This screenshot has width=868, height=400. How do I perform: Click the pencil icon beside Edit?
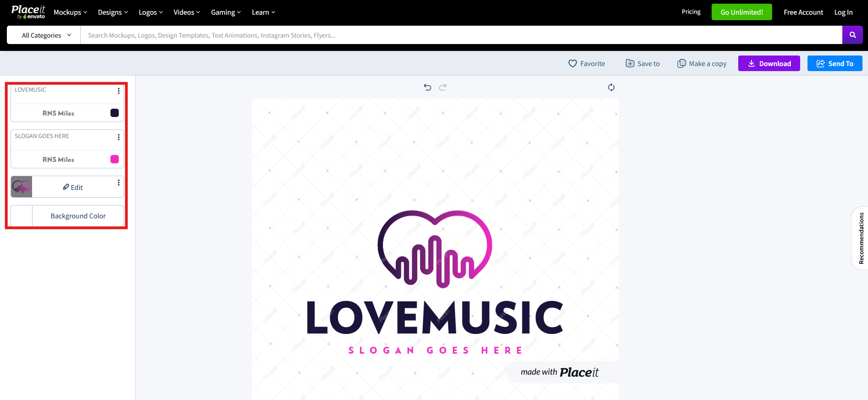pos(66,187)
